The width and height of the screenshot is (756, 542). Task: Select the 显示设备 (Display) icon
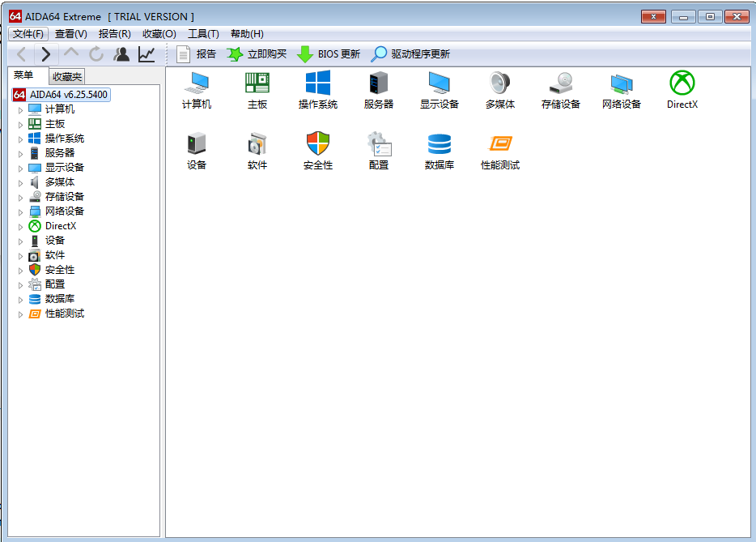tap(439, 89)
